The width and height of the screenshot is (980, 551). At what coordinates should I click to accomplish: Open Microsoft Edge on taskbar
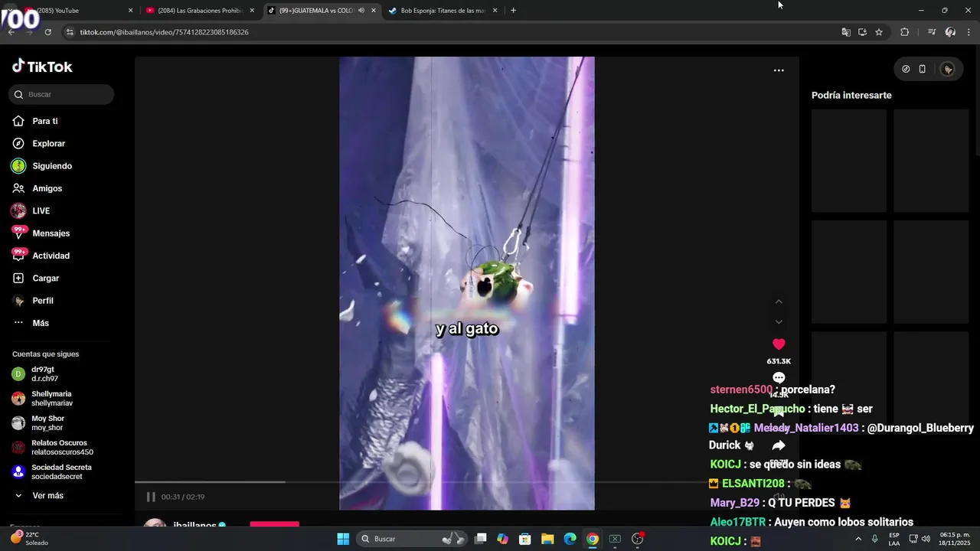[x=570, y=539]
